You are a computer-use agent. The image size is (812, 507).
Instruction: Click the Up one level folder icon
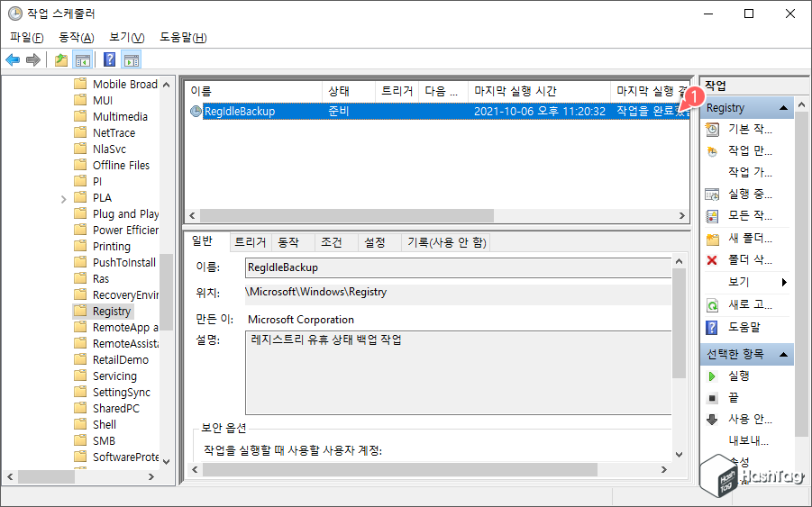(x=61, y=60)
